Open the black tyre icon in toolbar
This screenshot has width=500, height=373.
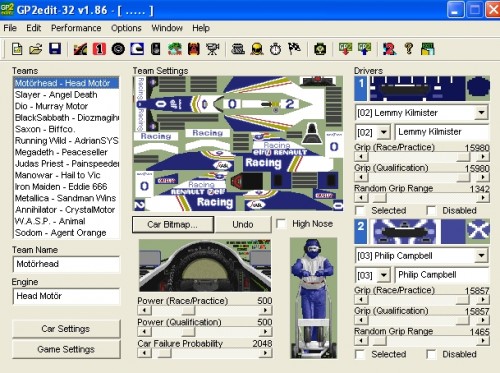[x=118, y=49]
